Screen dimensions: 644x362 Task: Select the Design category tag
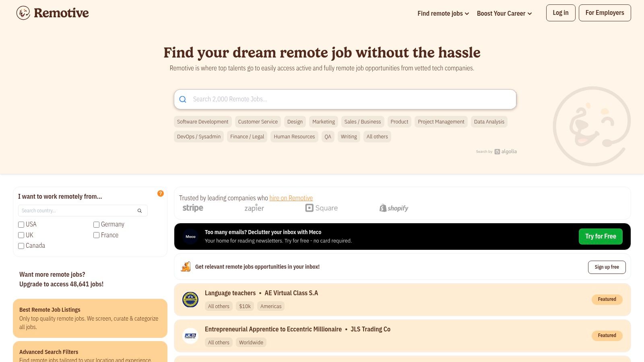point(295,122)
